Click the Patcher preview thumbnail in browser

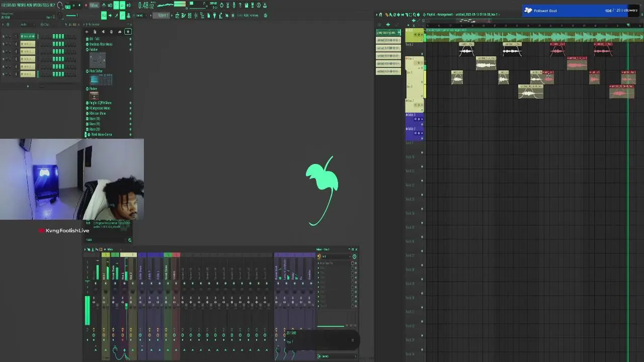click(x=98, y=60)
